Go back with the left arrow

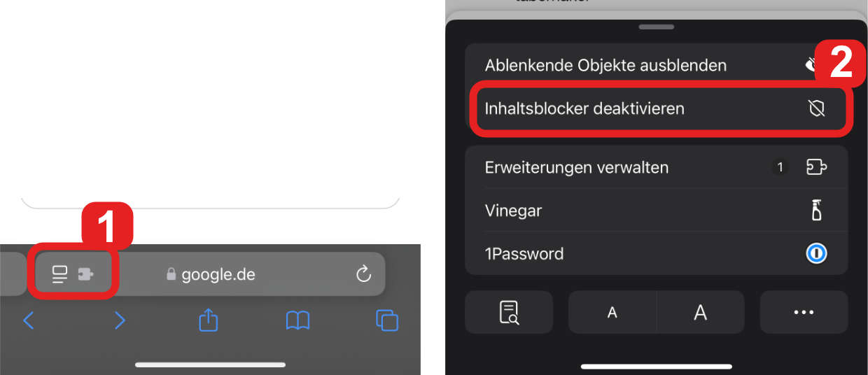29,320
